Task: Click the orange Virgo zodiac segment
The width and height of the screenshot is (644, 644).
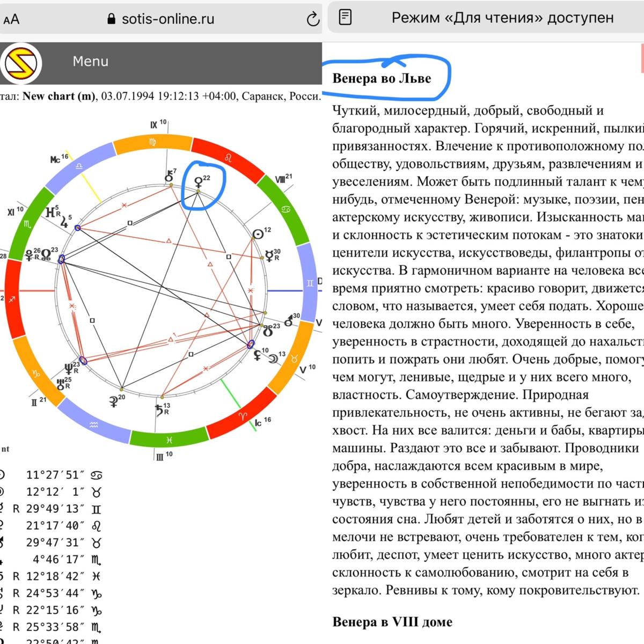Action: (x=153, y=142)
